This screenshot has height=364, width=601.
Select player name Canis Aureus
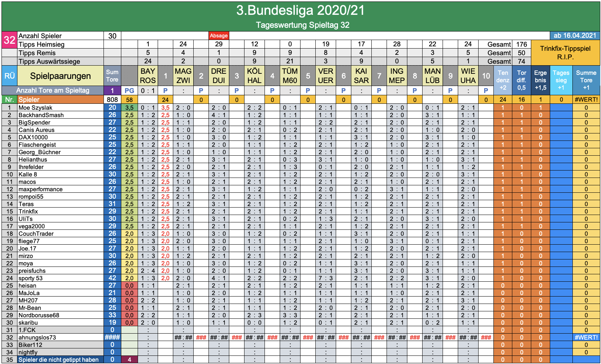coord(36,130)
